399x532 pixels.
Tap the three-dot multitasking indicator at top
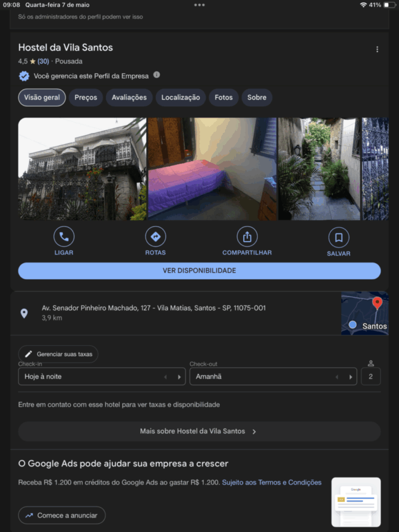[199, 5]
